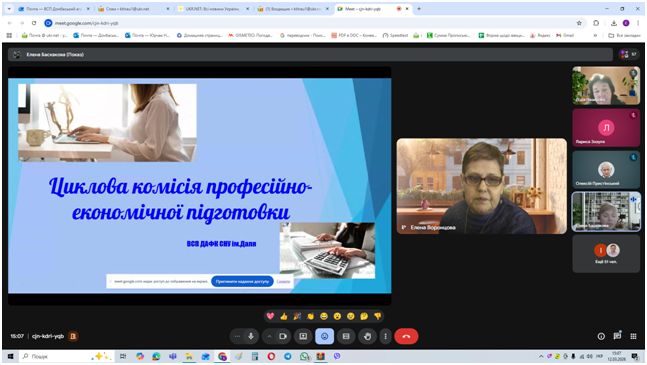Image resolution: width=647 pixels, height=365 pixels.
Task: Open Chrome three-dot menu
Action: tap(638, 23)
